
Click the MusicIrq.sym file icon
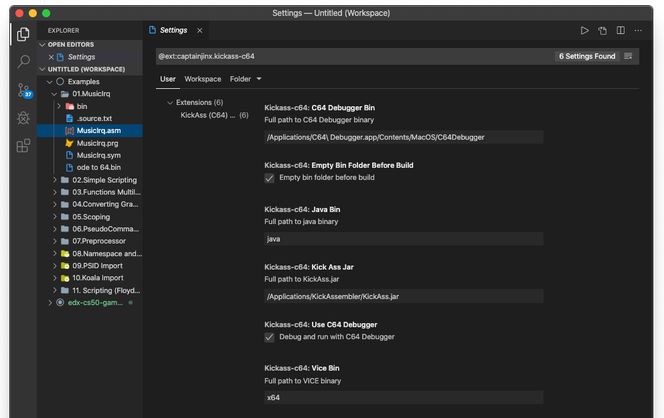(69, 155)
